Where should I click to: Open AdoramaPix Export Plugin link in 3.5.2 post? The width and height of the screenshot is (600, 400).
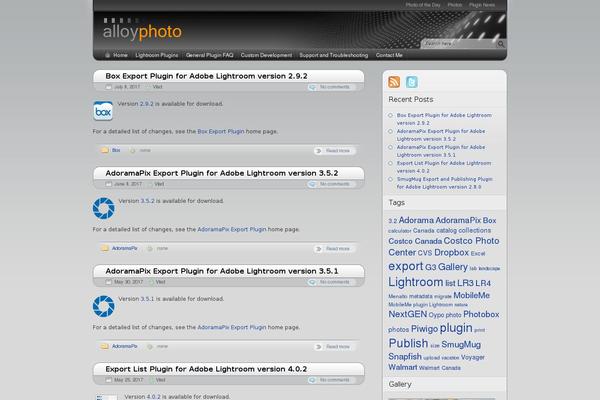(232, 229)
